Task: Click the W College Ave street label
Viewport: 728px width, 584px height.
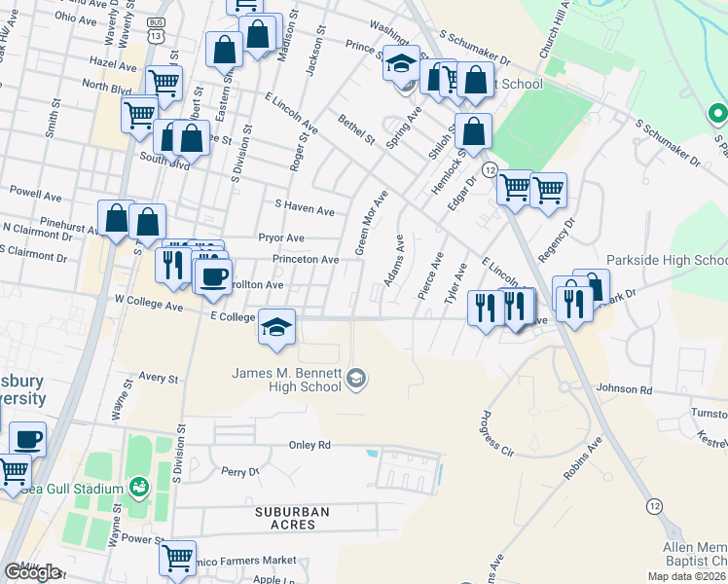Action: 149,303
